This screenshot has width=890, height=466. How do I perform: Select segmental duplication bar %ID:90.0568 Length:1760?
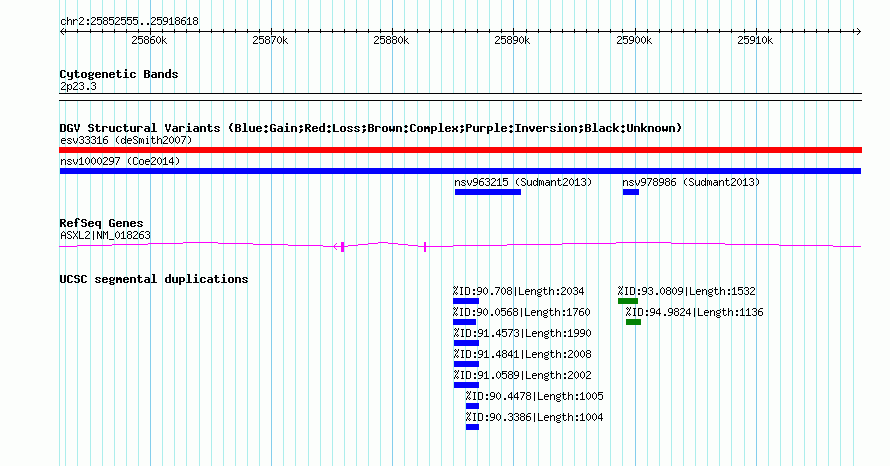pos(464,322)
